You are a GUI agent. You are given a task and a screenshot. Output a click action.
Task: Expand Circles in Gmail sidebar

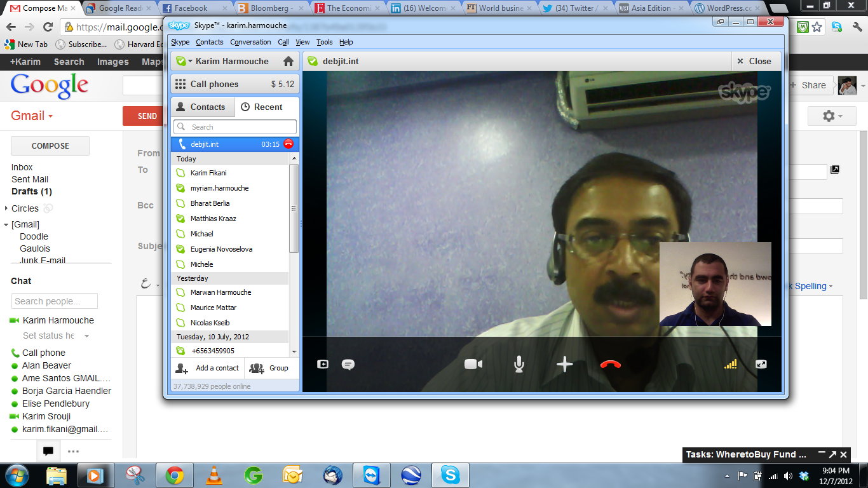point(6,208)
